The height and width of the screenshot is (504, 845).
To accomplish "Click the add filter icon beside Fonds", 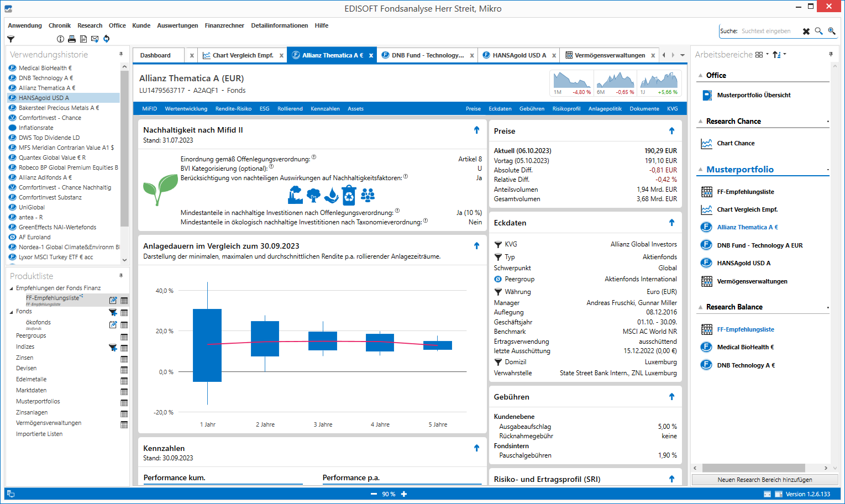I will pos(113,312).
